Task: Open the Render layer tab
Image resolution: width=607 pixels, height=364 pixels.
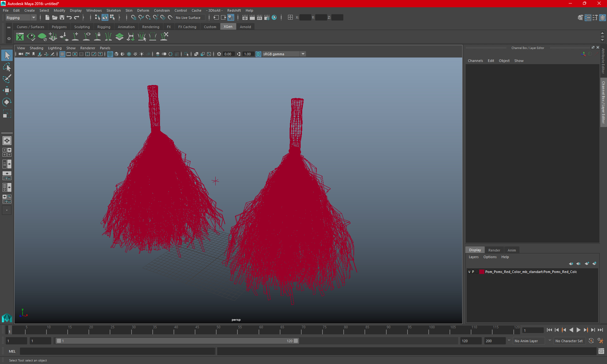Action: click(x=494, y=250)
